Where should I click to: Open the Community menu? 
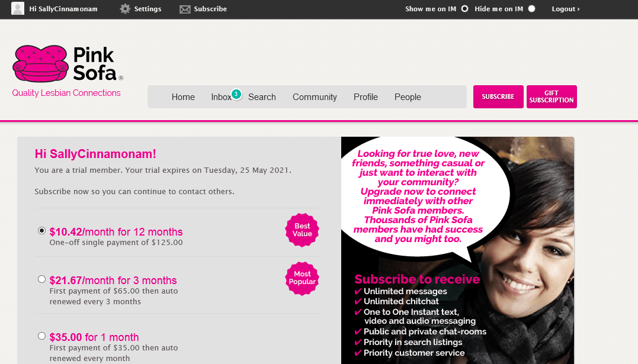click(315, 97)
